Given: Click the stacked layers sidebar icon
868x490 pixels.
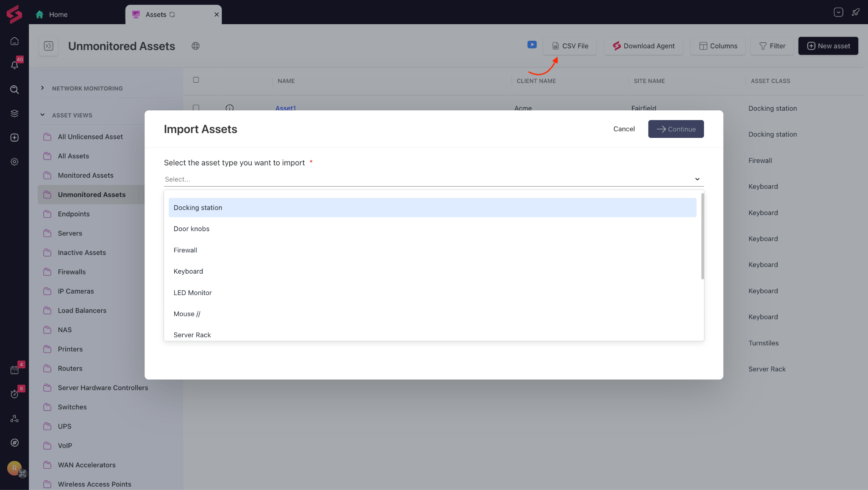Looking at the screenshot, I should coord(14,113).
